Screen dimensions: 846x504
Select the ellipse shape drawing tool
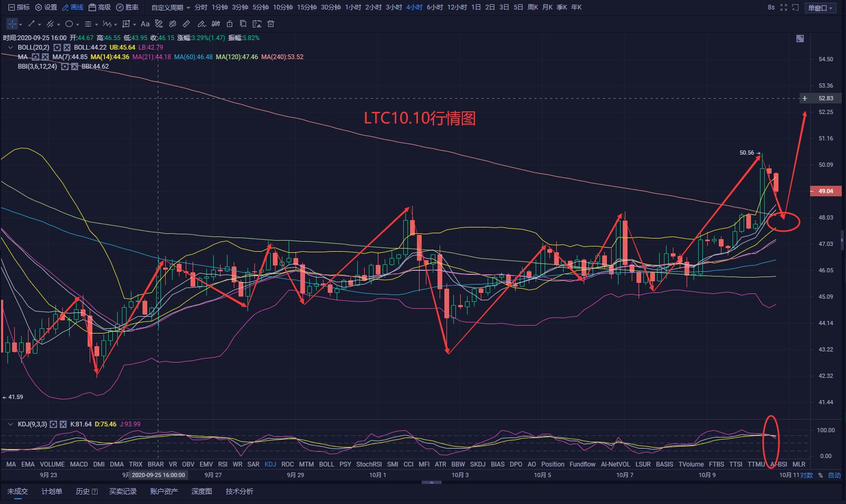coord(69,24)
